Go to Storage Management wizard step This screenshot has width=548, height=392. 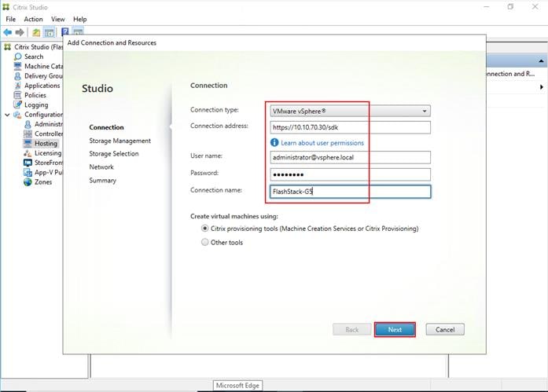[x=120, y=141]
